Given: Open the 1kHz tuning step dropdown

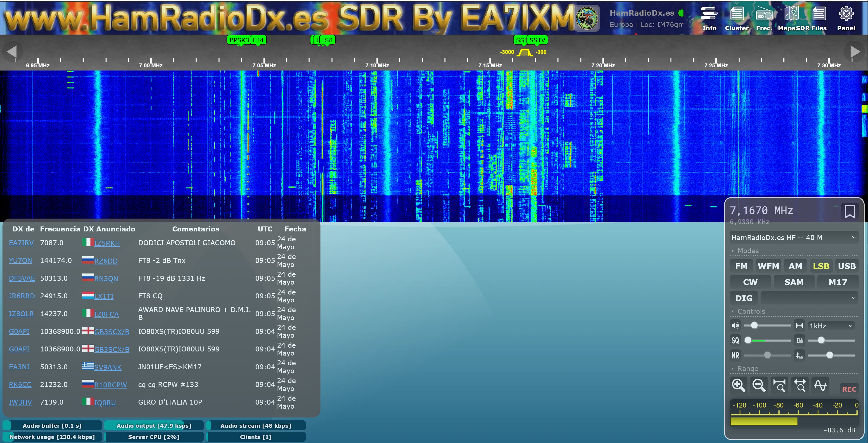Looking at the screenshot, I should (831, 325).
